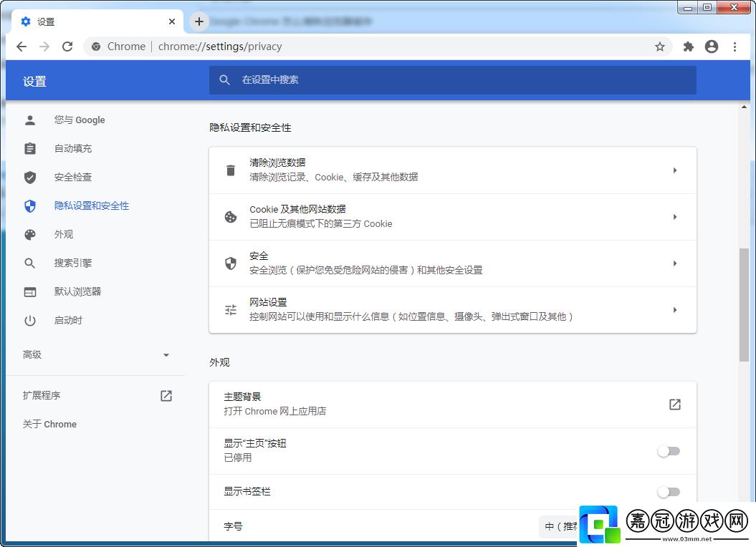Open the extensions puzzle icon
Viewport: 756px width, 547px height.
click(689, 47)
